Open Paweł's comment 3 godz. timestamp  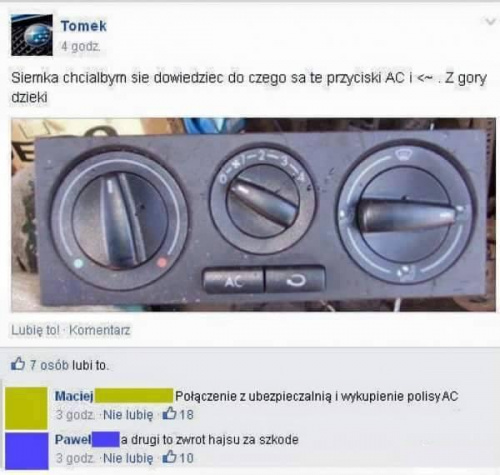click(x=75, y=458)
